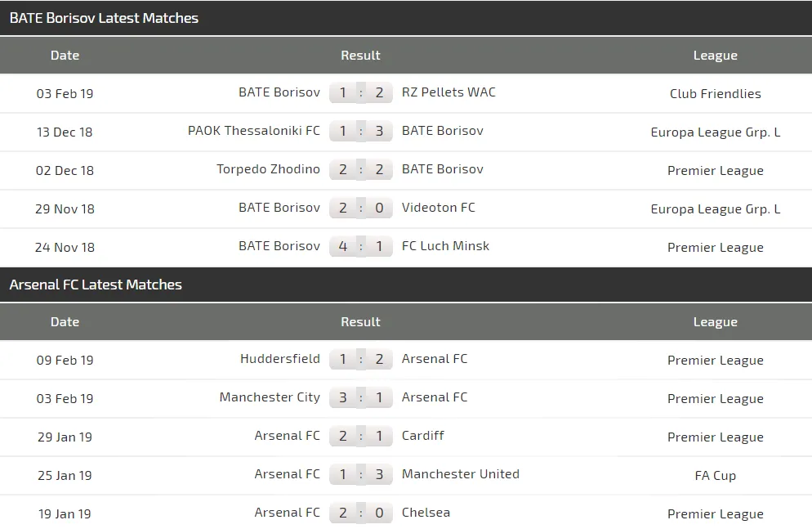Viewport: 812px width, 529px height.
Task: Click the Date column header in Arsenal table
Action: [x=65, y=321]
